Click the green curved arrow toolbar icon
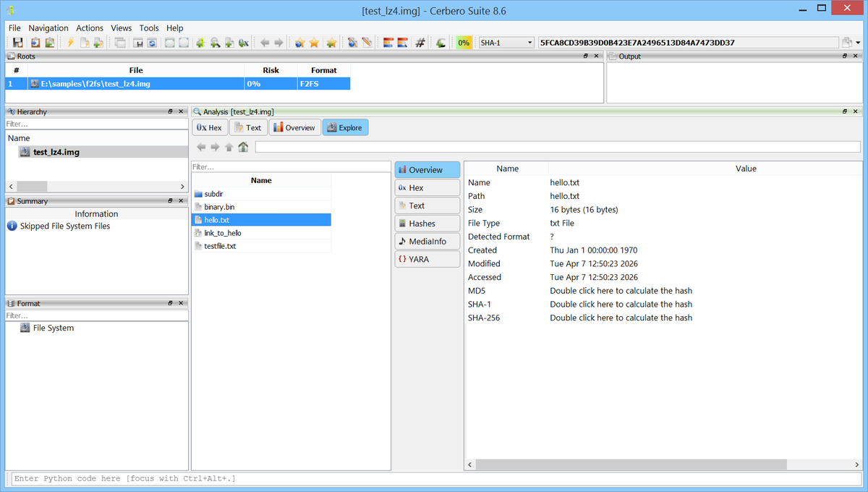The width and height of the screenshot is (868, 492). point(441,43)
